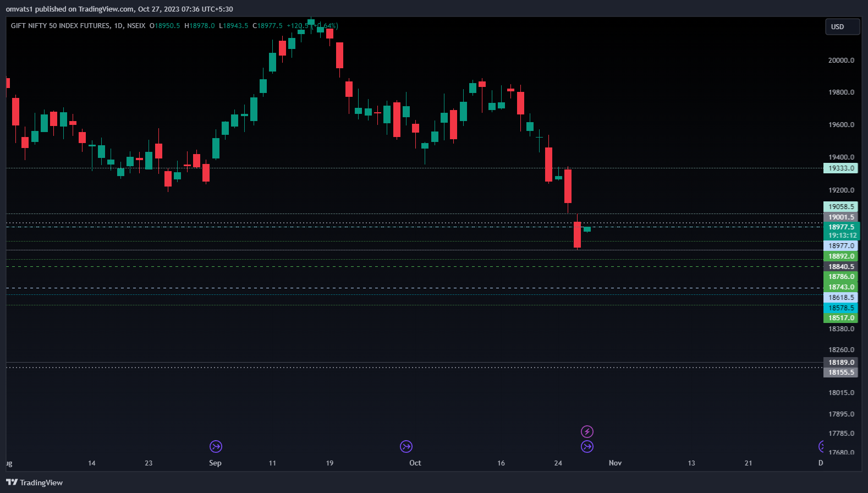868x493 pixels.
Task: Click the lightning bolt event icon
Action: (x=587, y=431)
